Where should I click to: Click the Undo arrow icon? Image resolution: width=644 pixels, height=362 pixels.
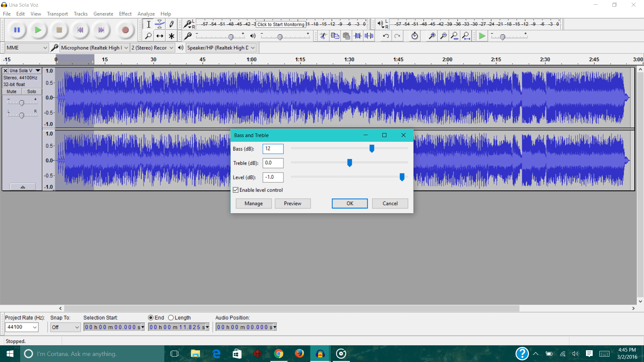coord(386,36)
